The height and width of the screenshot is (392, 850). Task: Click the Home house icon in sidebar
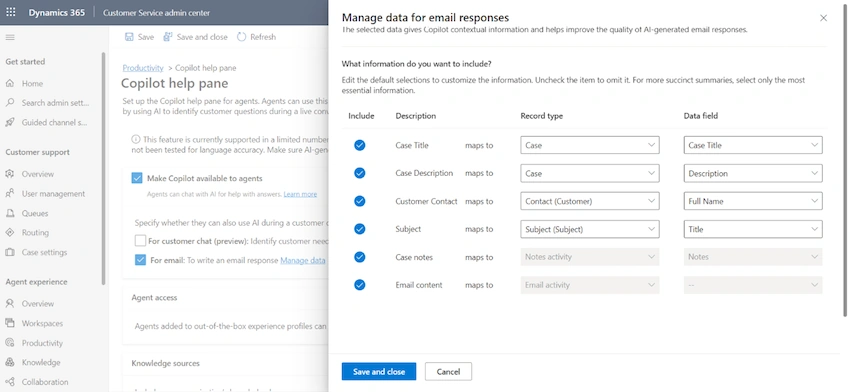pyautogui.click(x=10, y=83)
